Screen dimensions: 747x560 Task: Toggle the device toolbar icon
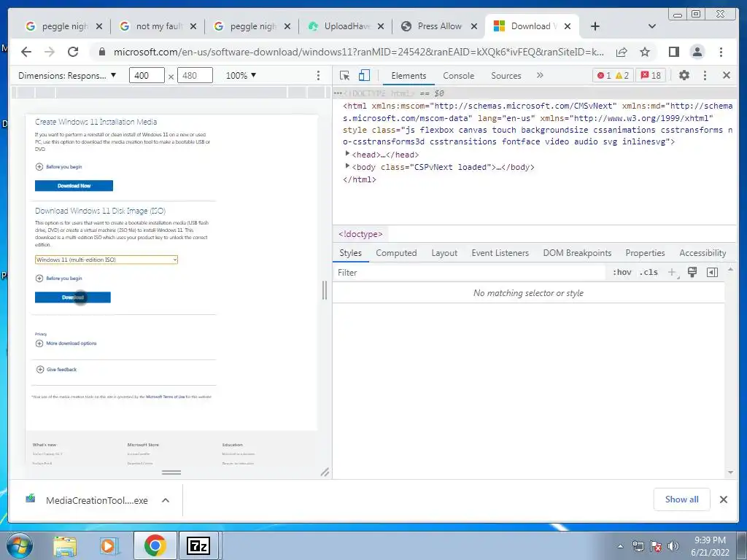(364, 75)
